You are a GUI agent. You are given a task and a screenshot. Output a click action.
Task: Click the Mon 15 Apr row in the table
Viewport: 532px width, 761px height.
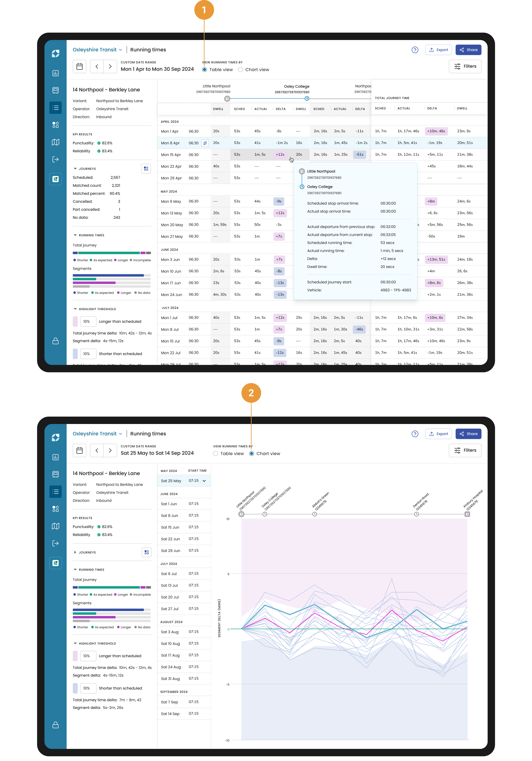tap(322, 155)
